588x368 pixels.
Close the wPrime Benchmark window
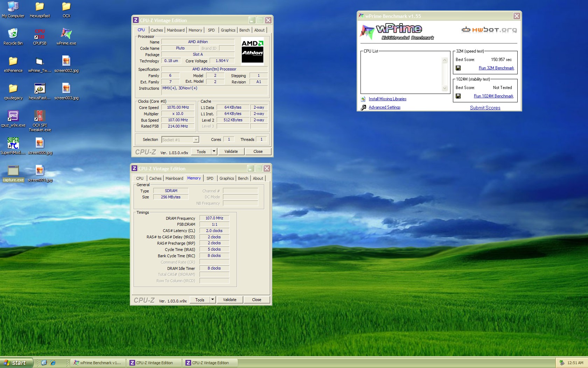(x=517, y=16)
